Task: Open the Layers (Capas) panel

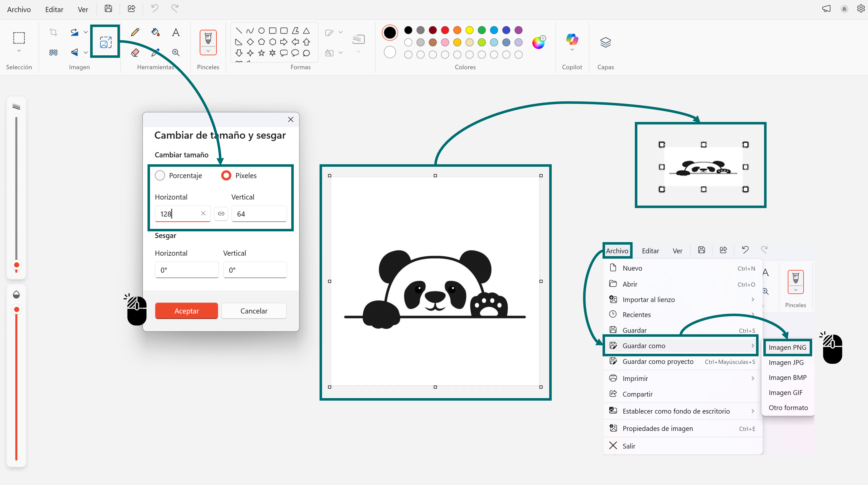Action: click(605, 42)
